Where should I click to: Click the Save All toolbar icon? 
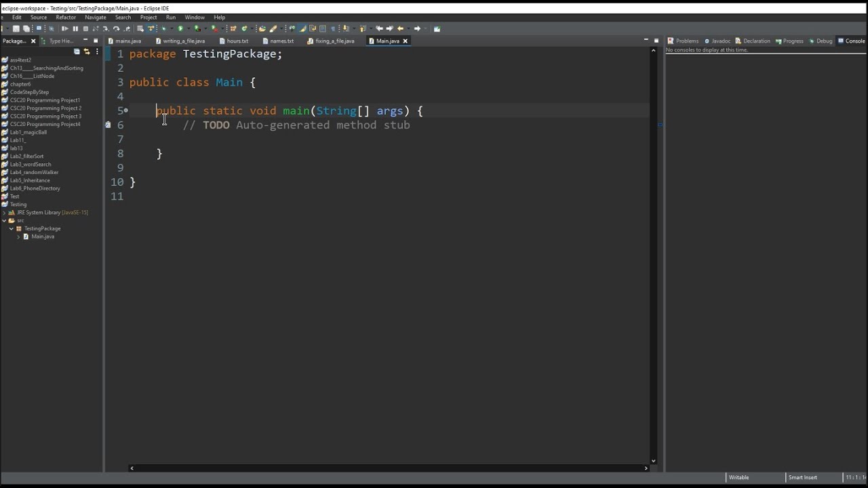(26, 28)
